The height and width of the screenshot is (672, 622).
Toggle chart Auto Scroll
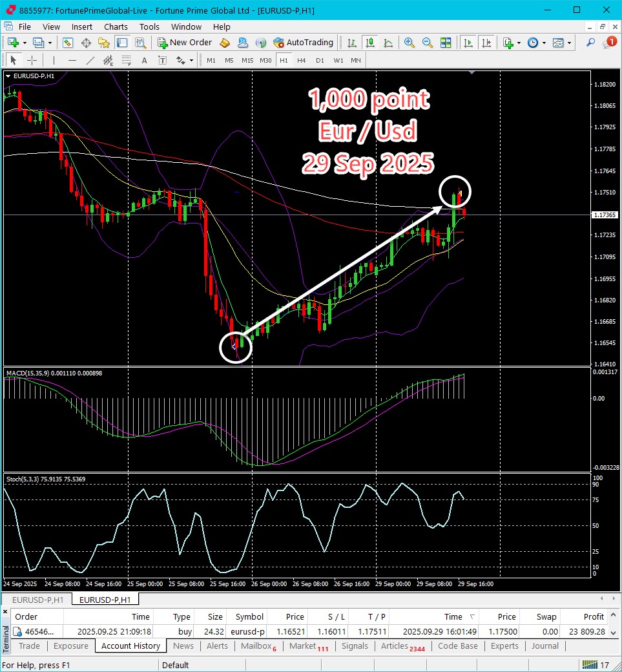pos(468,43)
